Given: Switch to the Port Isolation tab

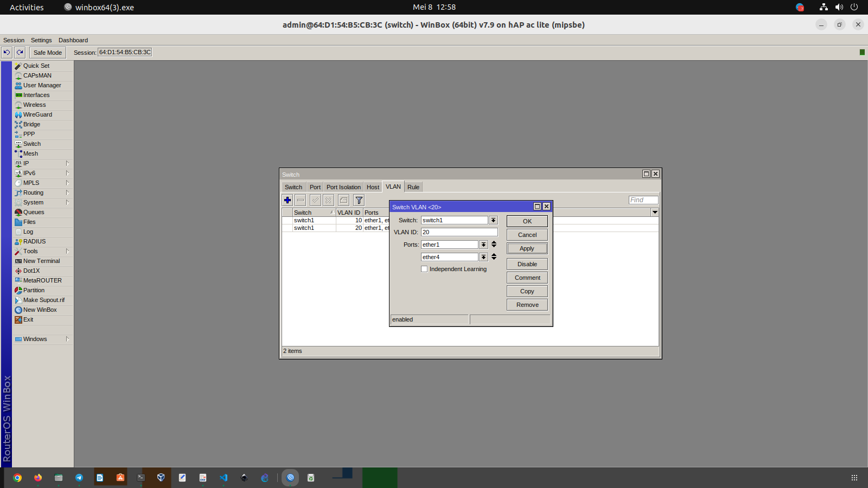Looking at the screenshot, I should [x=343, y=187].
